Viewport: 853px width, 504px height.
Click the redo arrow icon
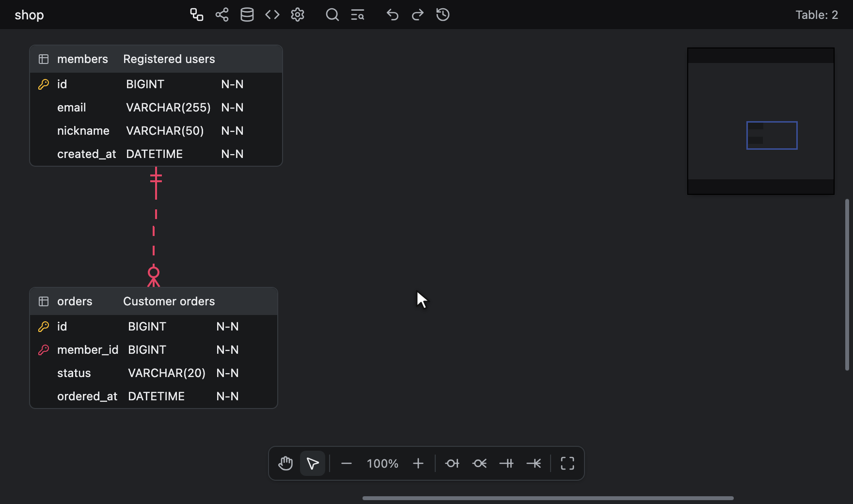418,15
